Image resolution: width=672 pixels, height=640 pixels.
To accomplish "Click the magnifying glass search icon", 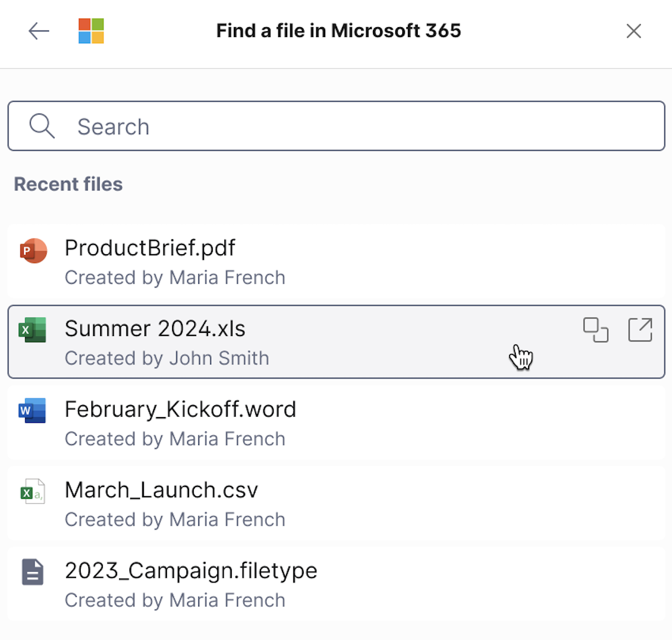I will tap(42, 126).
